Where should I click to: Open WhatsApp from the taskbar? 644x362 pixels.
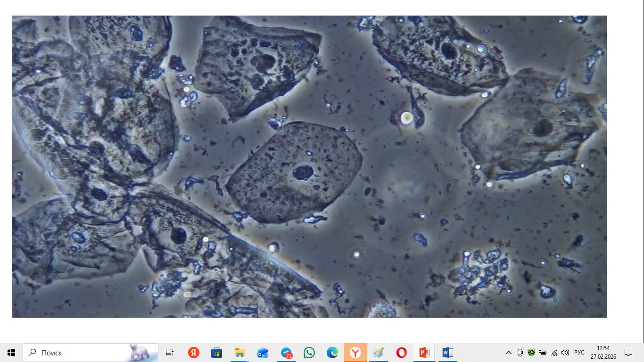point(309,353)
